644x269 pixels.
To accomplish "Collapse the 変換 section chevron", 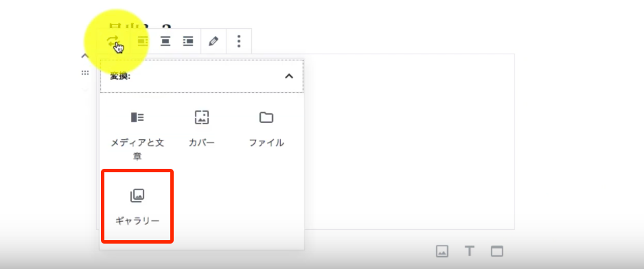I will pos(289,76).
